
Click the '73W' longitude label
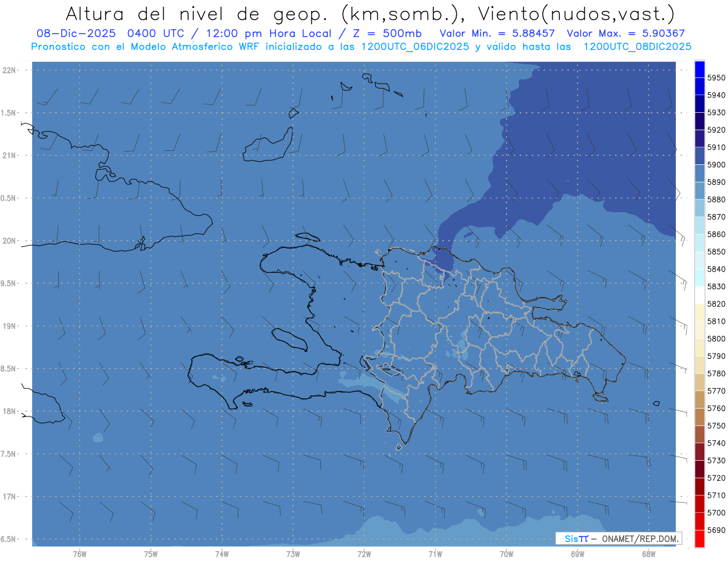[293, 554]
